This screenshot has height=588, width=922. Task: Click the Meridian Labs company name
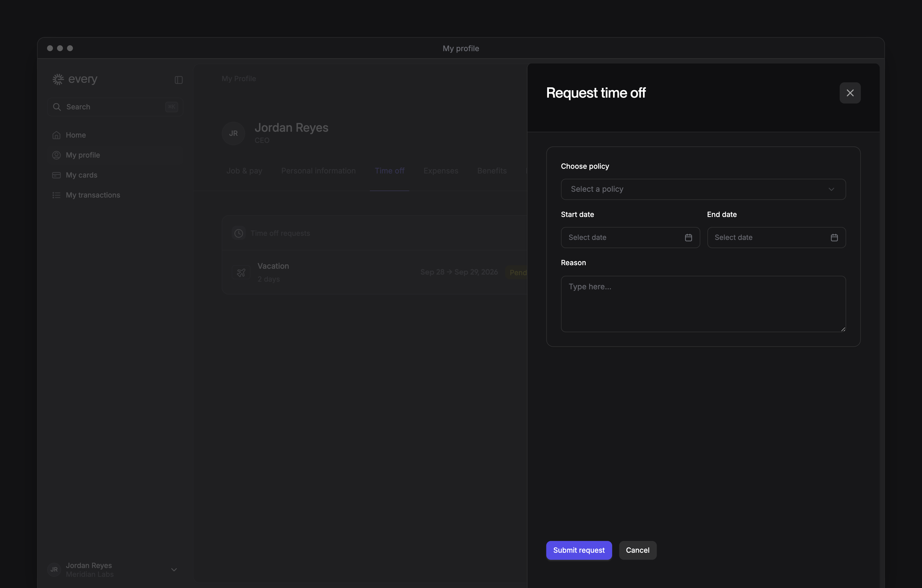[x=90, y=574]
